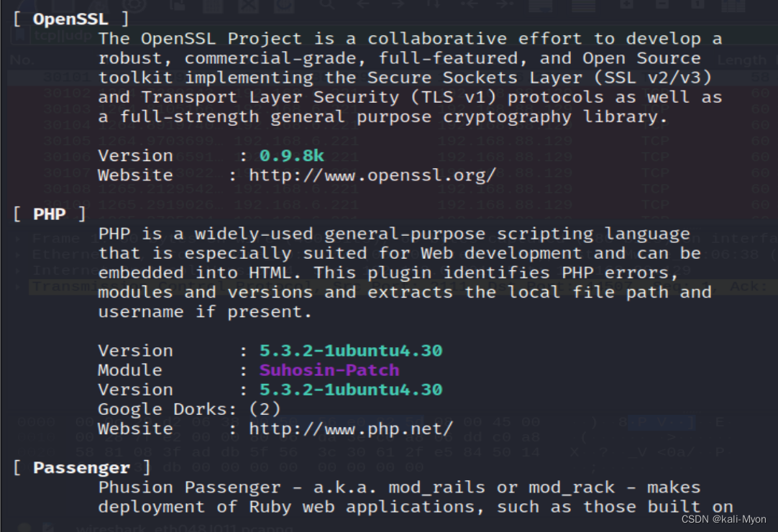
Task: Click the PHP section heading
Action: pos(49,215)
